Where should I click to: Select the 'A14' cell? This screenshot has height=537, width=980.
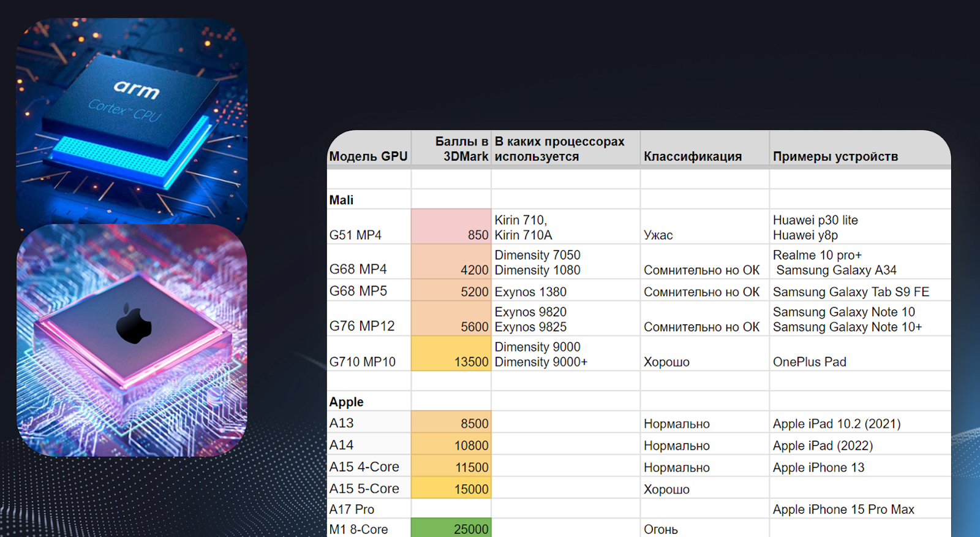tap(369, 444)
